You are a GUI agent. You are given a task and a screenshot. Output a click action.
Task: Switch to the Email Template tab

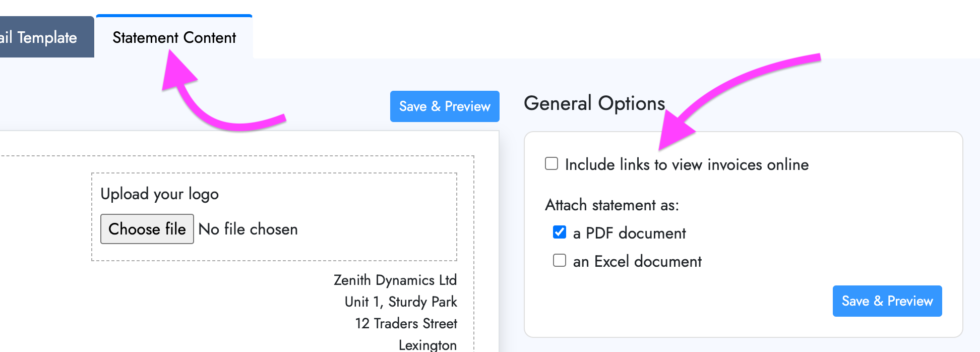pyautogui.click(x=45, y=37)
